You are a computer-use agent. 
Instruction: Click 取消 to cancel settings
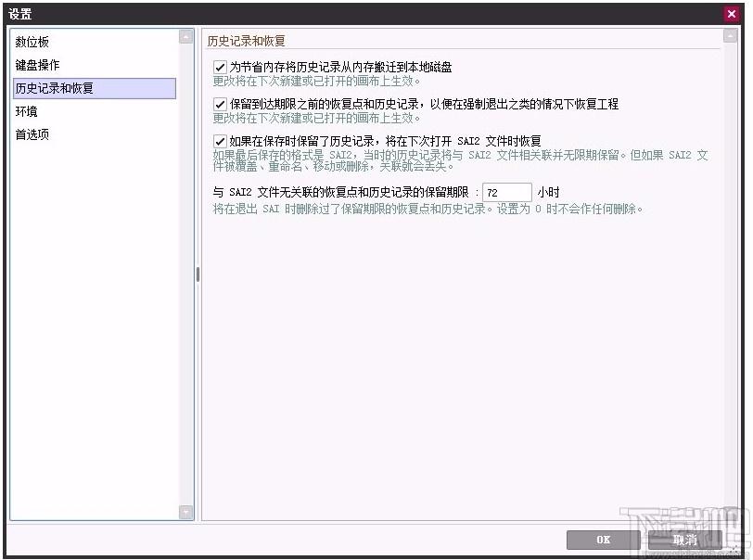(684, 540)
